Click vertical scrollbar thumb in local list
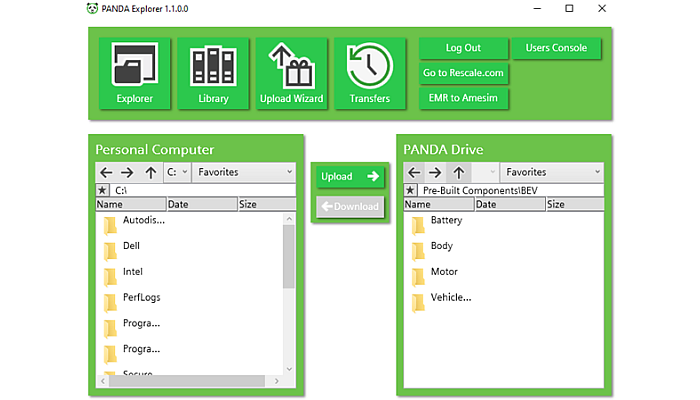The image size is (700, 400). click(289, 257)
